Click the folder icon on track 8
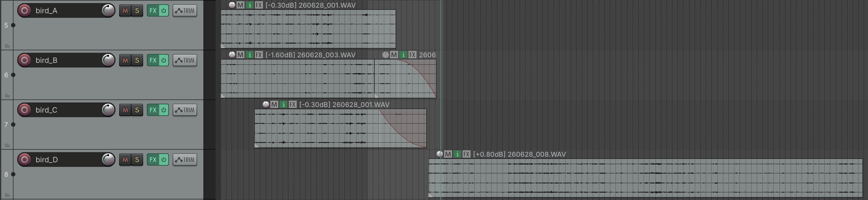Image resolution: width=868 pixels, height=200 pixels. (x=7, y=195)
